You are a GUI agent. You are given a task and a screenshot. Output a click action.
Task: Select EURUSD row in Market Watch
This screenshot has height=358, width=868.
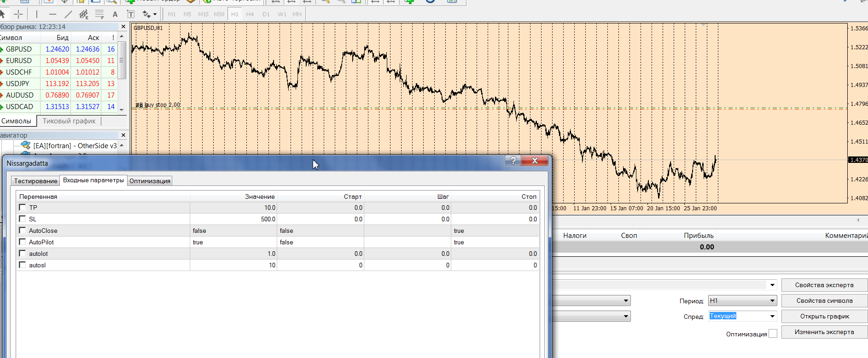point(58,60)
